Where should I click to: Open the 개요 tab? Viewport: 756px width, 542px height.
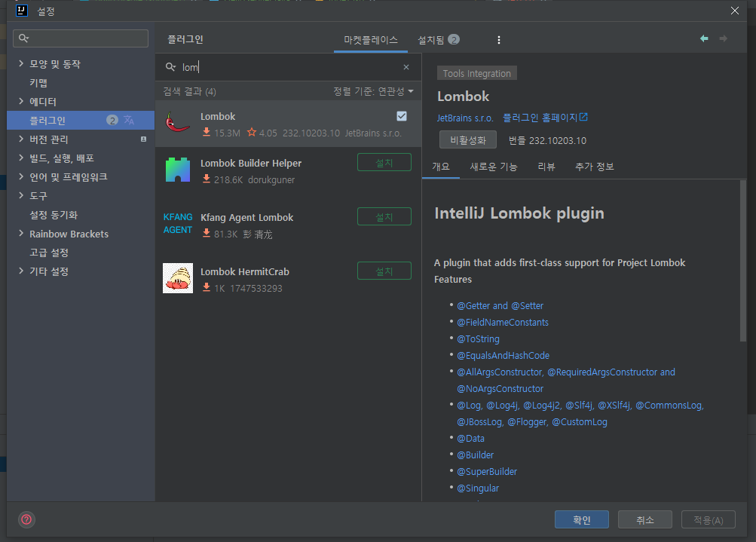441,167
